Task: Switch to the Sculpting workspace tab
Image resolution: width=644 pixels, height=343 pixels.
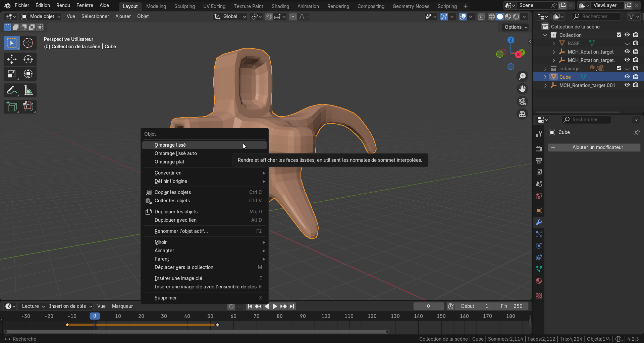Action: 184,6
